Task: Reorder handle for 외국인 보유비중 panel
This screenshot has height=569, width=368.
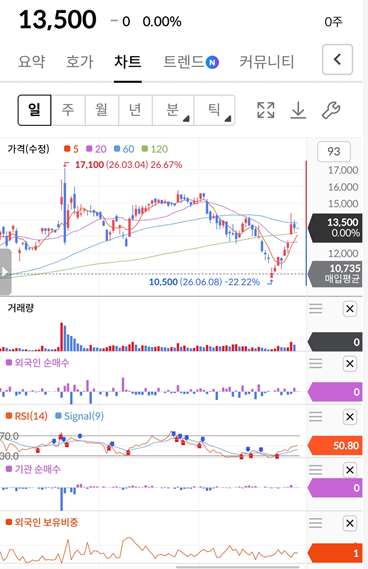Action: click(x=315, y=523)
